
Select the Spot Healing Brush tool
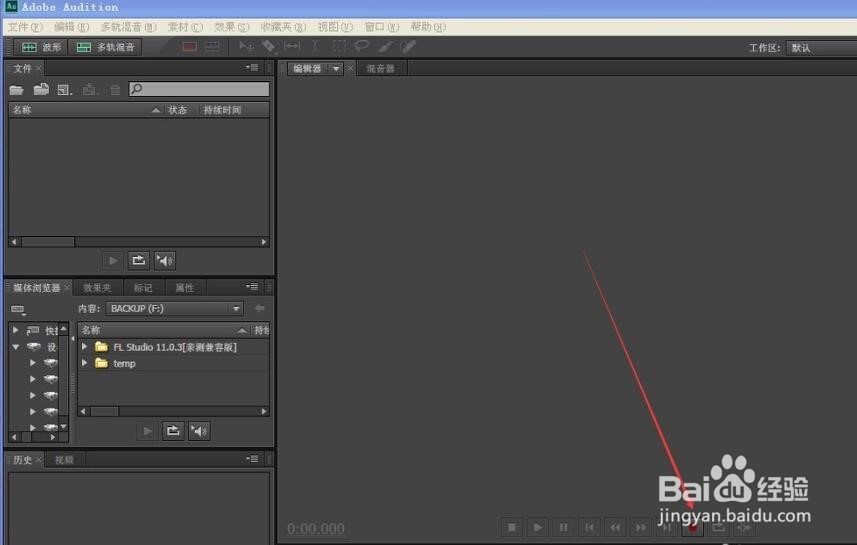tap(408, 46)
